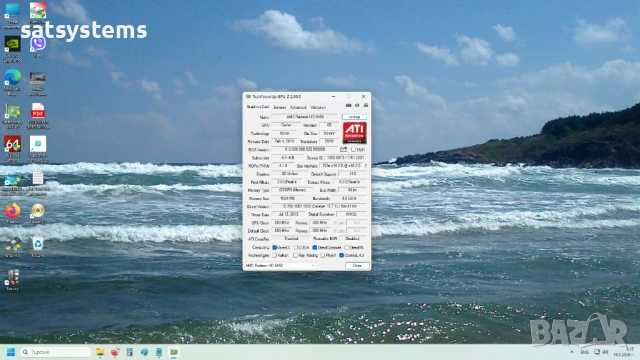The width and height of the screenshot is (640, 360).
Task: Click the GPU Name field
Action: (304, 117)
